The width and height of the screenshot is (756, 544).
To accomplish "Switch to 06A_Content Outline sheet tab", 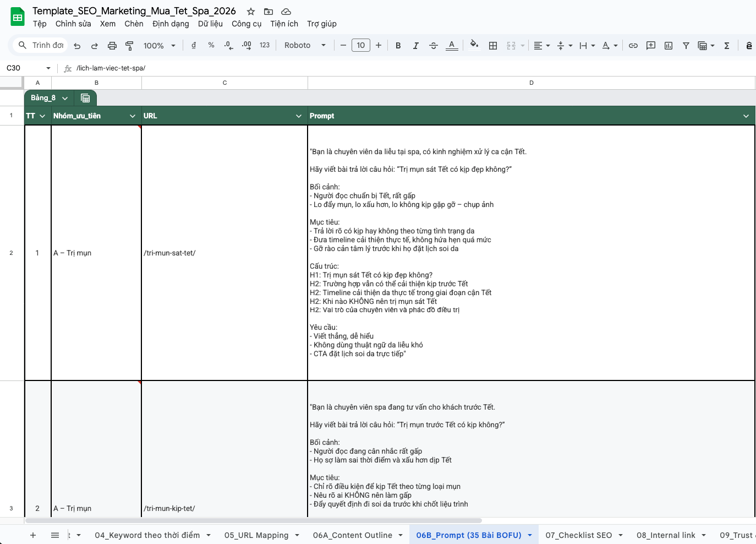I will 353,535.
